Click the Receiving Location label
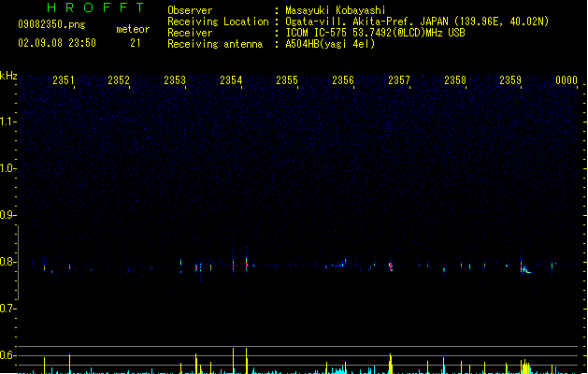 pos(218,22)
